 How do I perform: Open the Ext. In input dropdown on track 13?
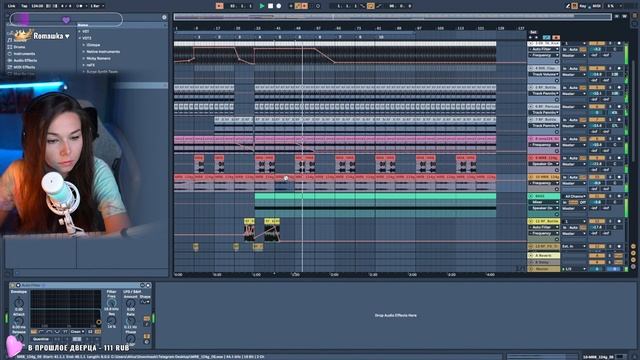click(574, 247)
